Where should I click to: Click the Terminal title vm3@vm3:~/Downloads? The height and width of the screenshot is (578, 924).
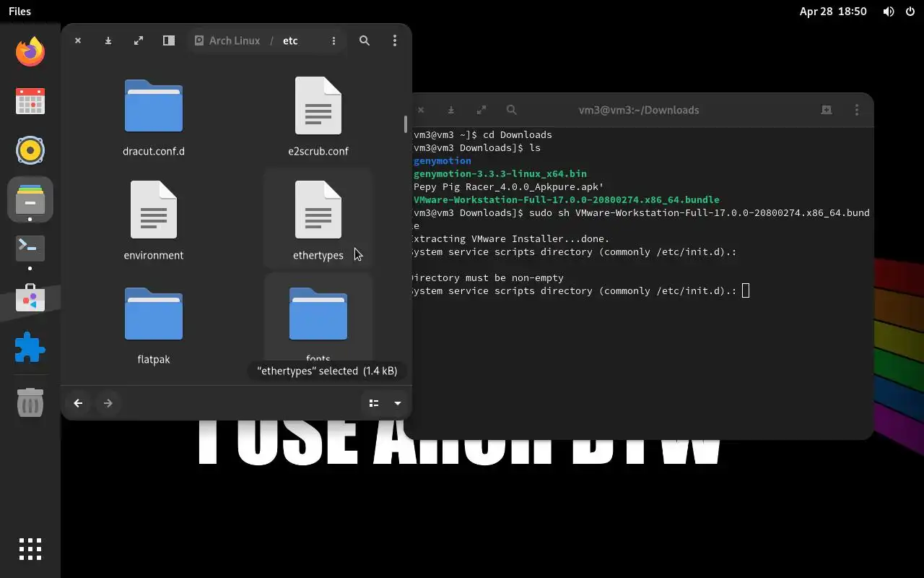click(x=639, y=110)
